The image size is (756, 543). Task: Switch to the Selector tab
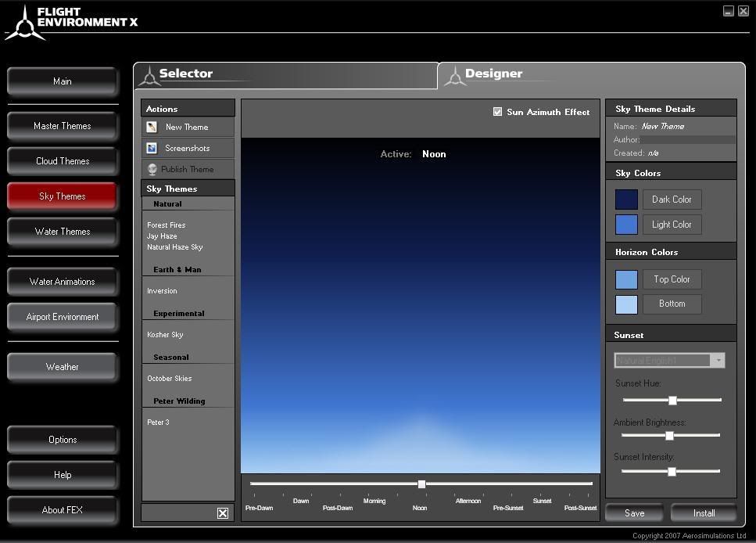(x=186, y=74)
